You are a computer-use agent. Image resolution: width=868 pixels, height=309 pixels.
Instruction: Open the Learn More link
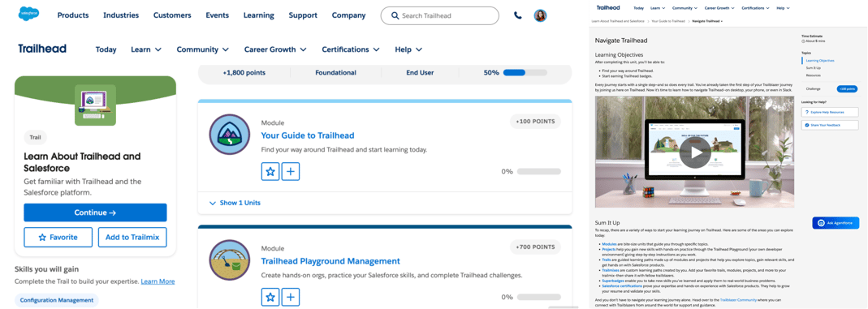(158, 281)
